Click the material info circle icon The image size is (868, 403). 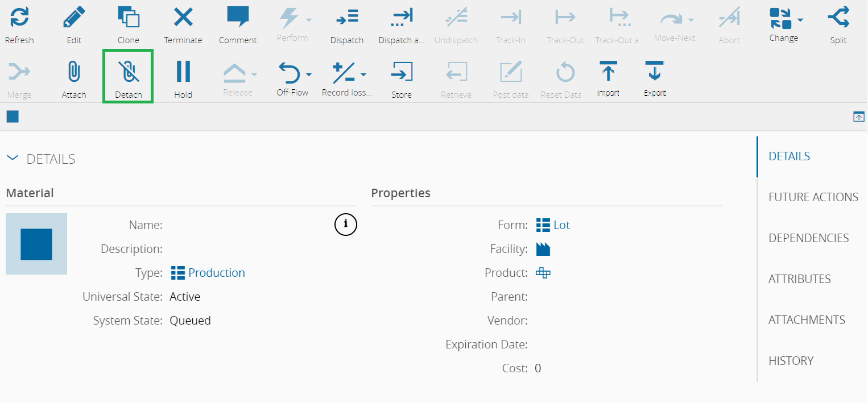(x=345, y=225)
